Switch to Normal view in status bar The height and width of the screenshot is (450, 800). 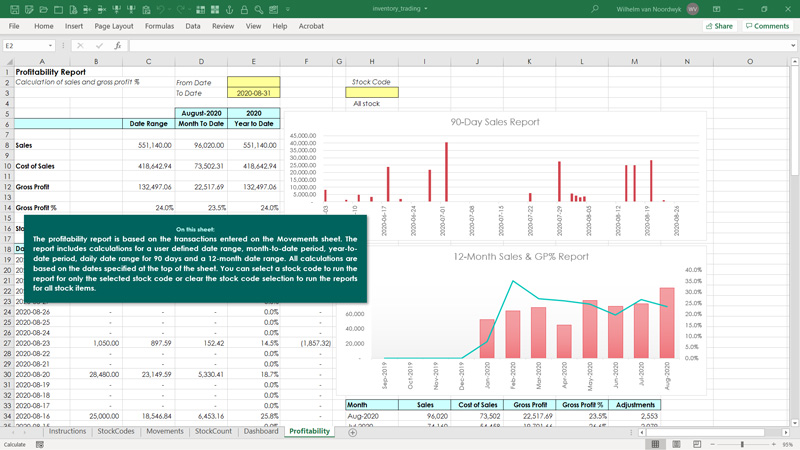tap(656, 444)
